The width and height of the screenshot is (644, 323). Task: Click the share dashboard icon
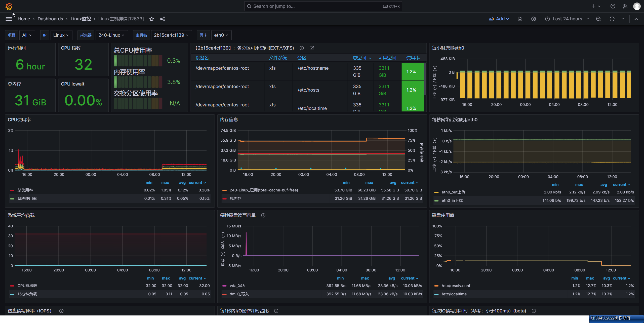pos(163,19)
